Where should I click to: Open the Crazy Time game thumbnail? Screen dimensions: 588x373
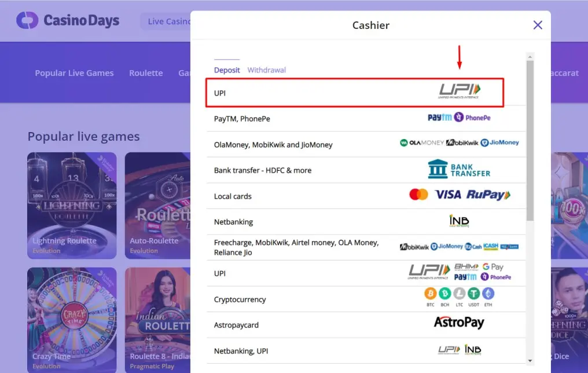[x=72, y=320]
